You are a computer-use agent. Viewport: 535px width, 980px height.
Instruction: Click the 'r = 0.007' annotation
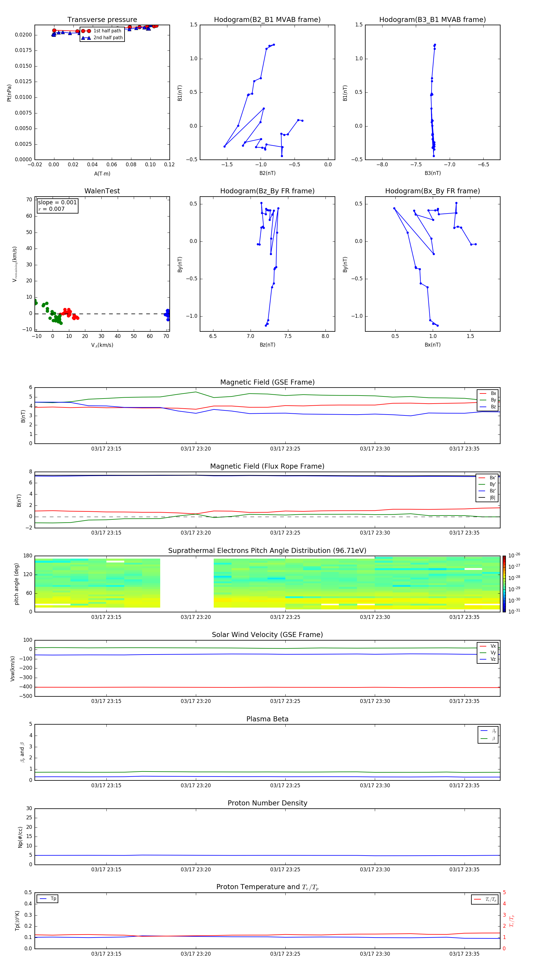click(51, 209)
